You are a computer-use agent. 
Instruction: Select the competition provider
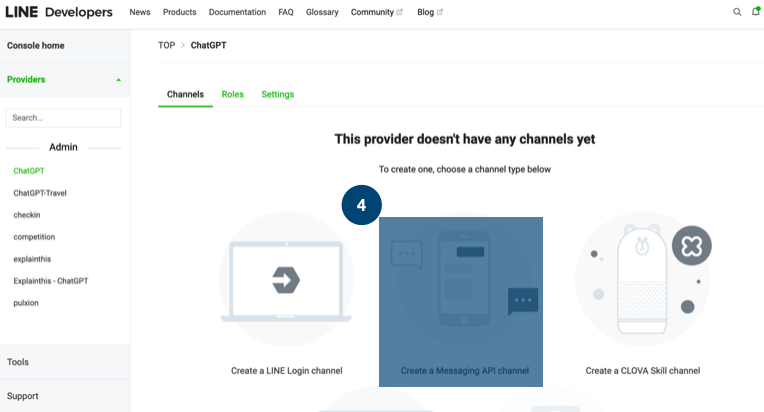pyautogui.click(x=34, y=237)
